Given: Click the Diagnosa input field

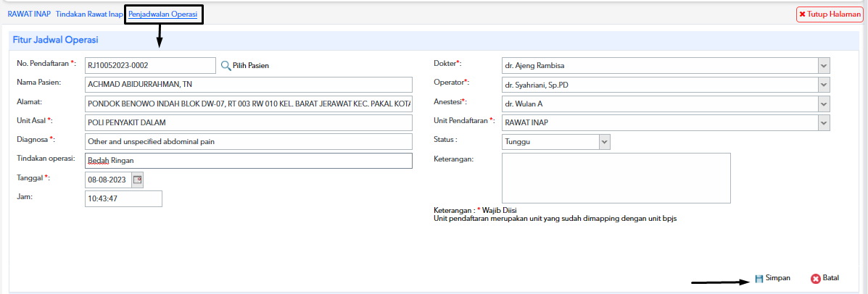Looking at the screenshot, I should coord(249,141).
